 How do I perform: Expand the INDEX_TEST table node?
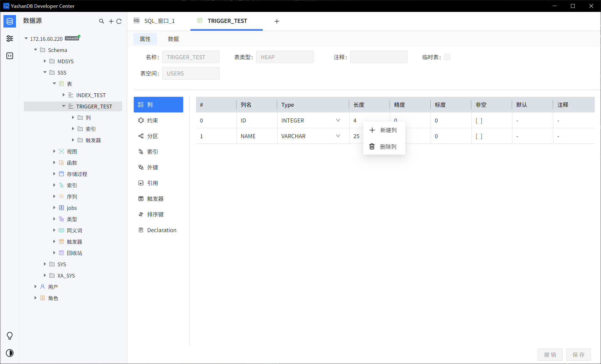64,95
